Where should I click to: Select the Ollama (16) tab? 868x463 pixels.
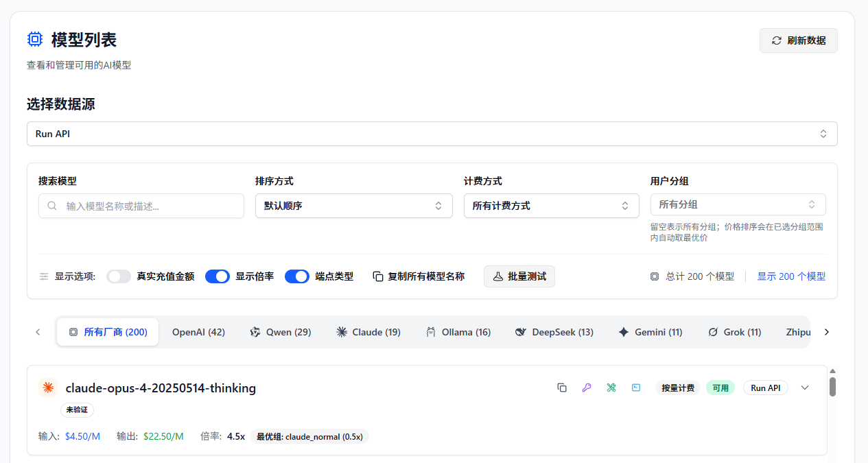click(458, 332)
